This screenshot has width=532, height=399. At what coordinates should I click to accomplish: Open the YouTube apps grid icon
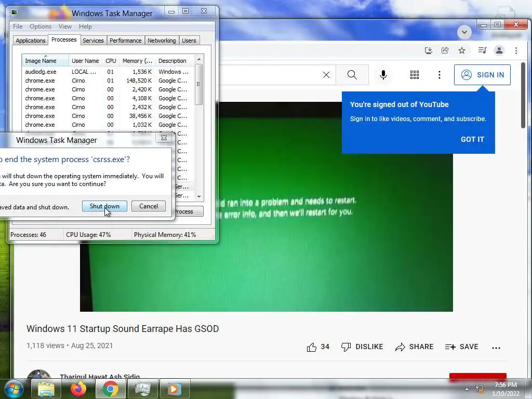click(414, 75)
